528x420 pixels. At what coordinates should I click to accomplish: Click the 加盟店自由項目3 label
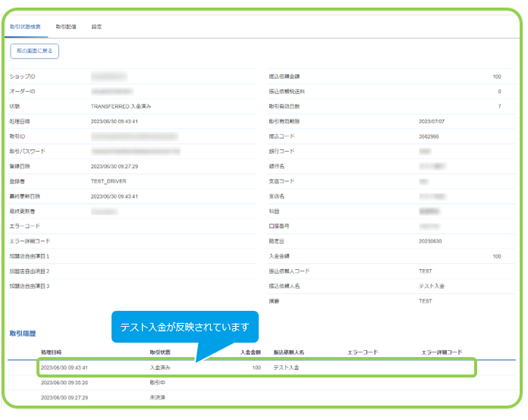point(30,287)
